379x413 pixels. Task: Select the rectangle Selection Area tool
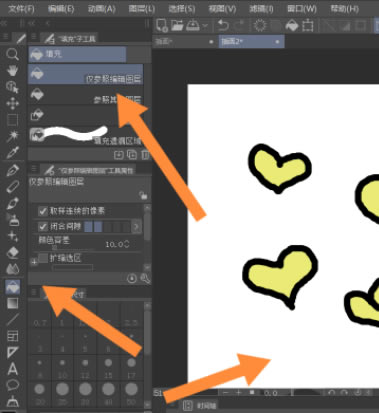coord(12,119)
